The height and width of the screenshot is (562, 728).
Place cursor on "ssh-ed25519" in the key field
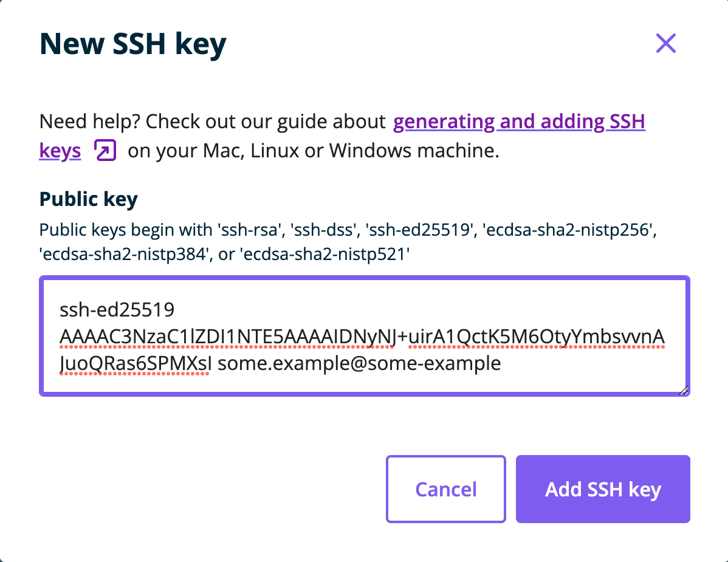coord(117,310)
